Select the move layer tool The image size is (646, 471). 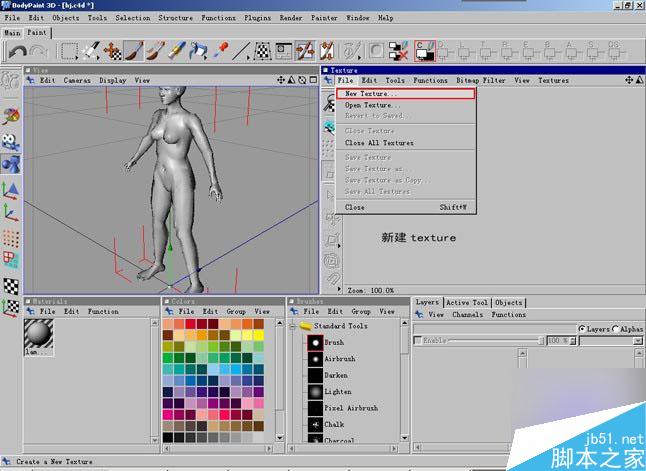(112, 52)
